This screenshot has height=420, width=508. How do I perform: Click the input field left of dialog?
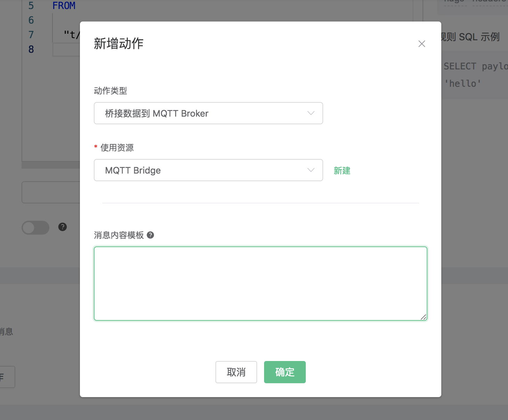pos(51,192)
